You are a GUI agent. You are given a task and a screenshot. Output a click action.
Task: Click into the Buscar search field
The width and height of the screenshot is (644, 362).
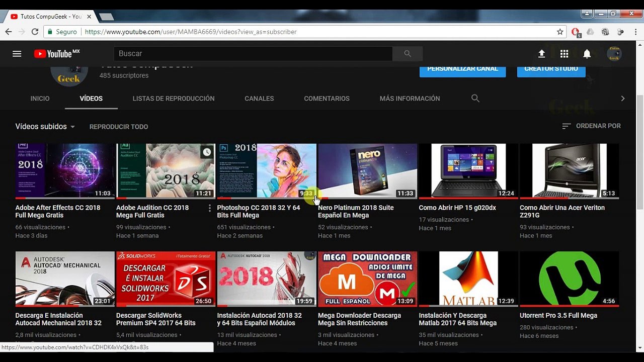pyautogui.click(x=253, y=54)
